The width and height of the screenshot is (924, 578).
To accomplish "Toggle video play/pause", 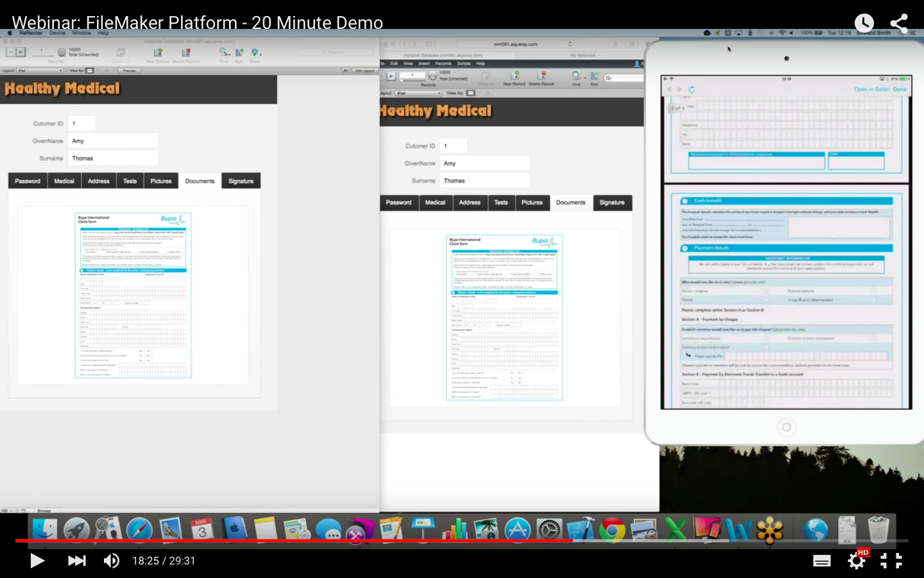I will click(37, 561).
